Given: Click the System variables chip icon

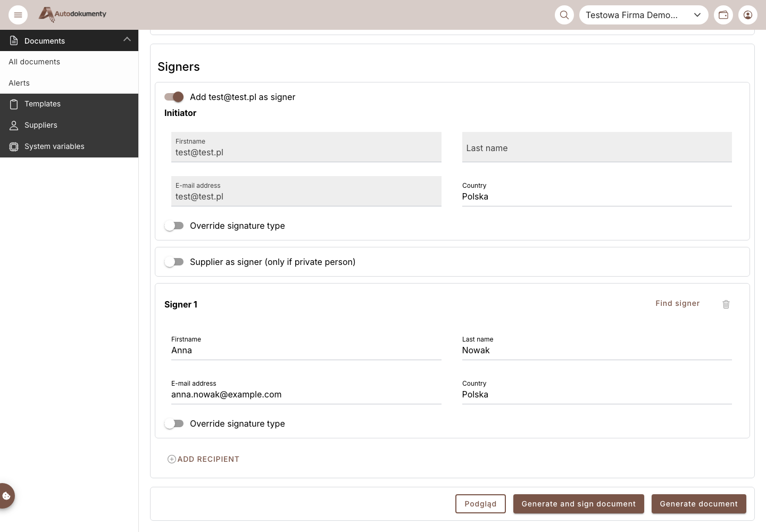Looking at the screenshot, I should (14, 146).
